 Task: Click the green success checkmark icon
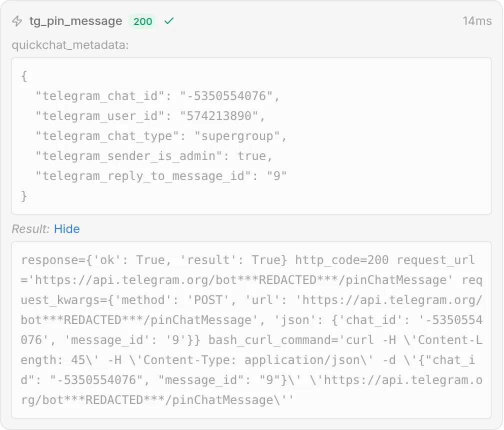pyautogui.click(x=169, y=21)
